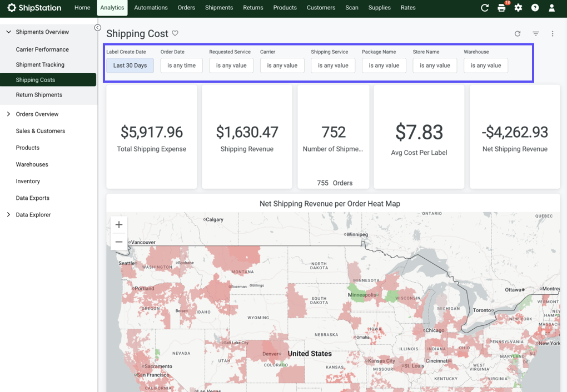Zoom out on the heat map
Viewport: 567px width, 392px height.
[119, 242]
